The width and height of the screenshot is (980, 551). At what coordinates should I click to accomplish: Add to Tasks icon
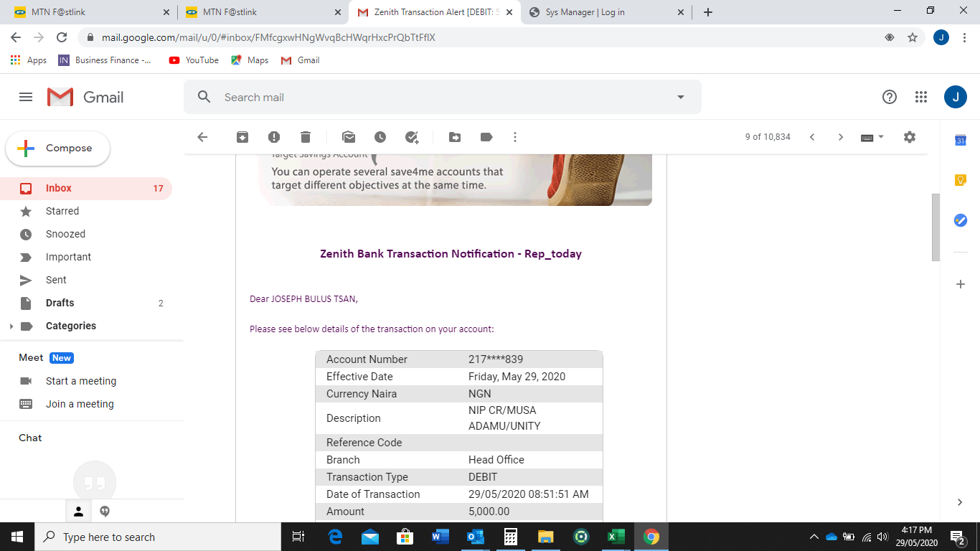(x=412, y=137)
